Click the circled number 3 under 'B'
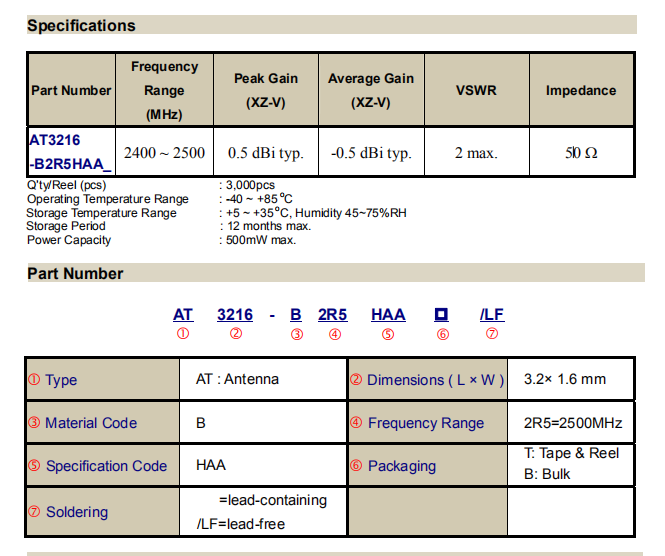Viewport: 665px width, 556px height. coord(297,335)
